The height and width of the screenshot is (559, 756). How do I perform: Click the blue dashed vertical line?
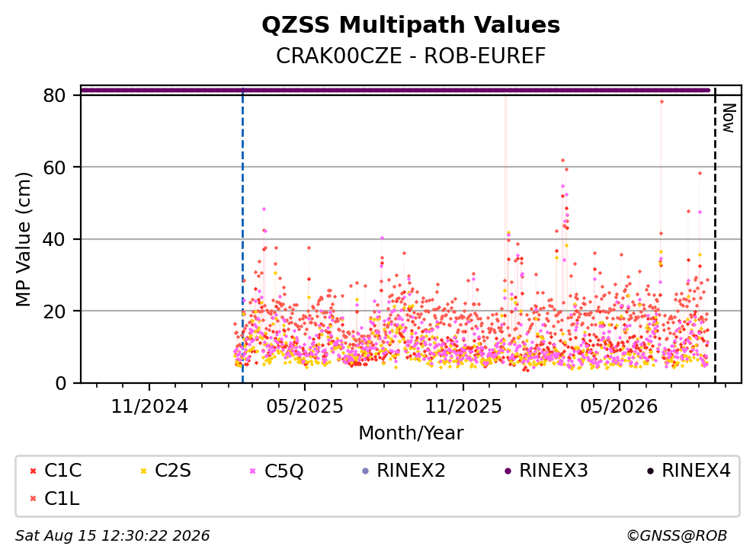[x=242, y=236]
